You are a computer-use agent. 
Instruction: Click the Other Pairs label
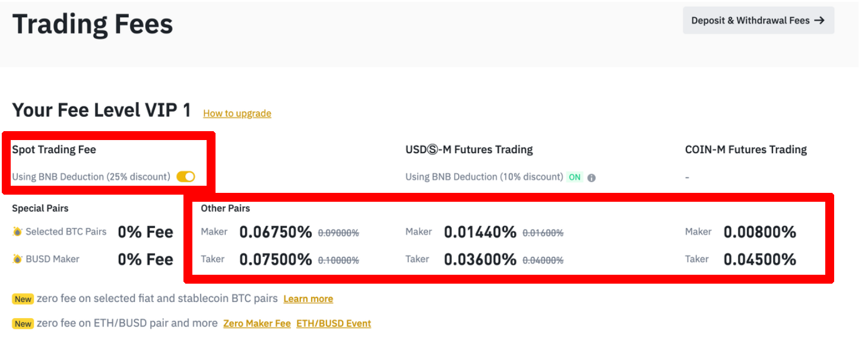click(x=226, y=208)
